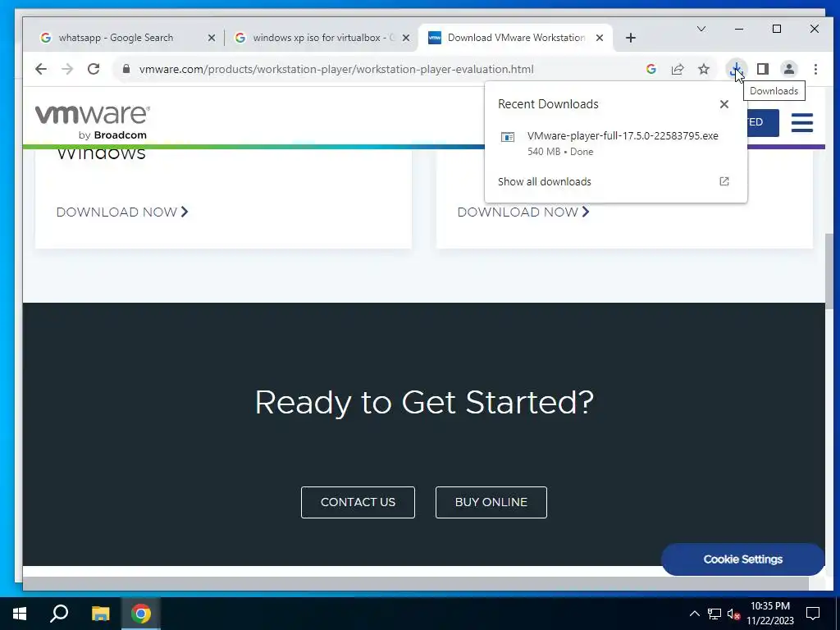
Task: Click the exe file type icon
Action: 507,137
